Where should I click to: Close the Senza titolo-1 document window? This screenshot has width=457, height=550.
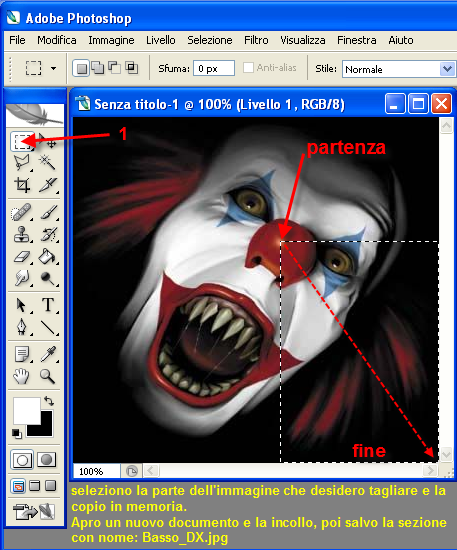(x=441, y=104)
